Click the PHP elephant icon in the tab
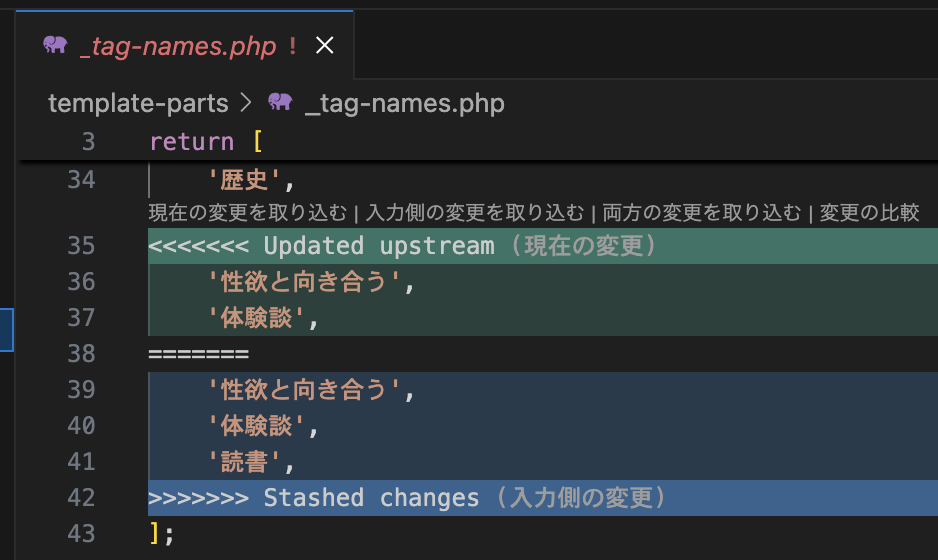 56,46
